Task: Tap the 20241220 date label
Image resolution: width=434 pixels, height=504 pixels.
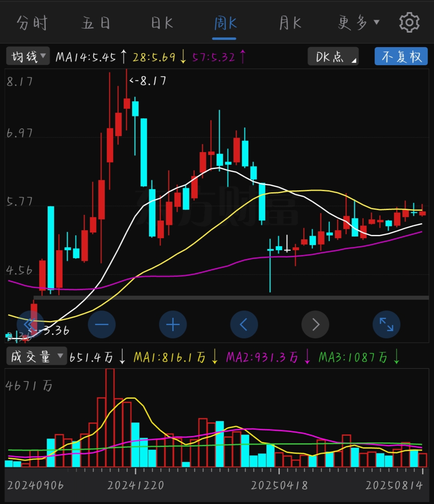Action: [x=136, y=485]
